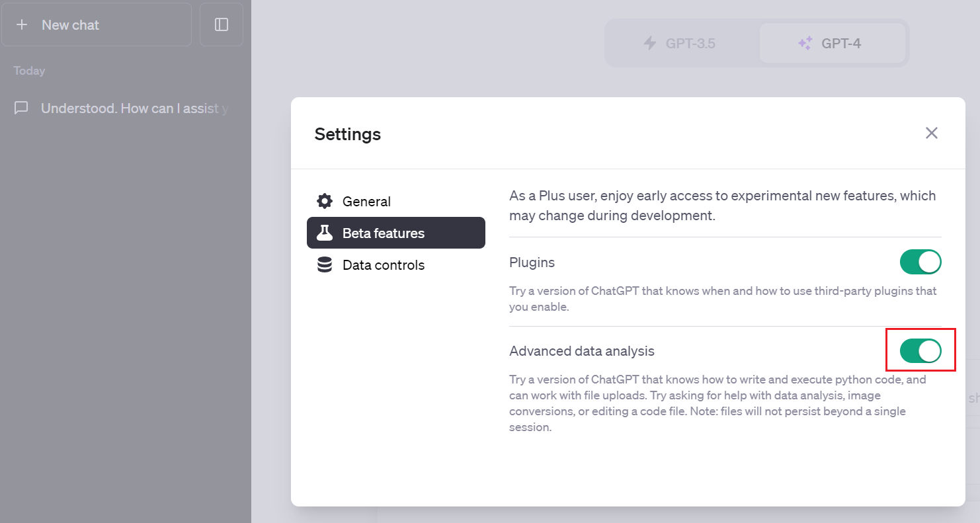Click the Data controls database icon
980x523 pixels.
tap(325, 265)
